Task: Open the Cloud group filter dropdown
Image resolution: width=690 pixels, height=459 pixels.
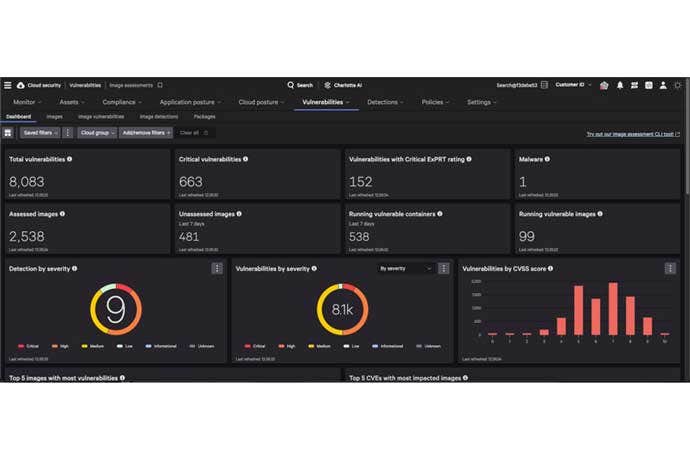Action: point(97,132)
